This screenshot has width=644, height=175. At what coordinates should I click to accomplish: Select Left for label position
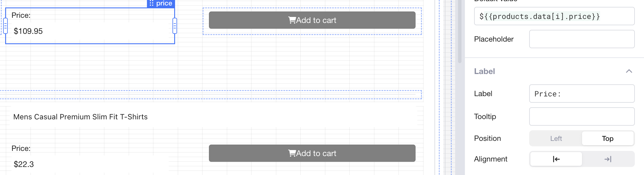[556, 139]
